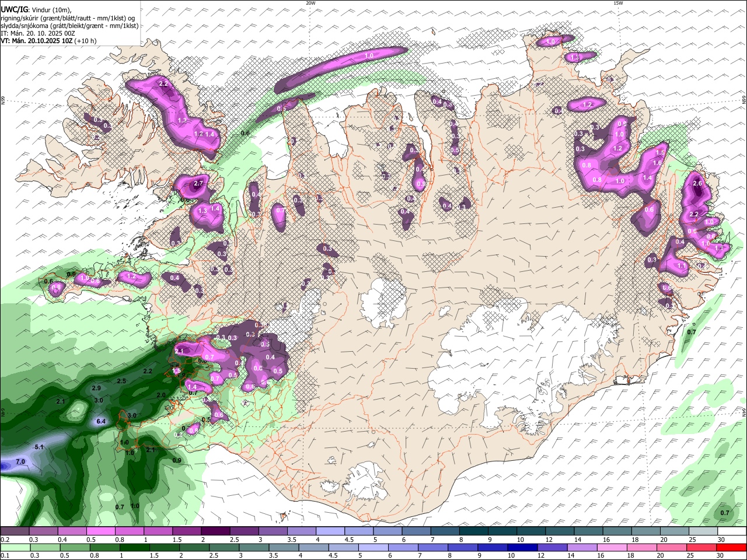Click the 0.1 label on the lower scale
The height and width of the screenshot is (560, 747).
click(5, 555)
